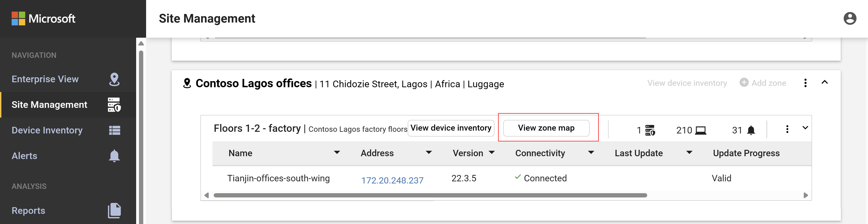This screenshot has height=224, width=868.
Task: Open the Connectivity column filter dropdown
Action: [591, 153]
